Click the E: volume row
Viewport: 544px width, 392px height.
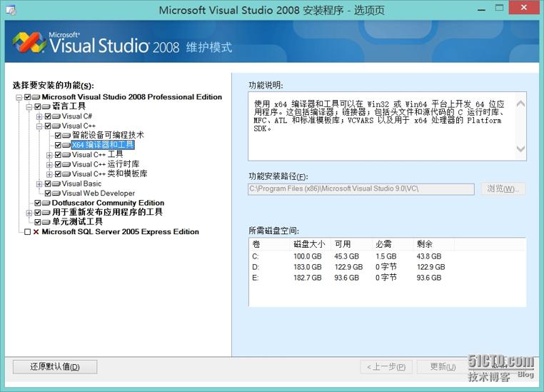(x=387, y=278)
